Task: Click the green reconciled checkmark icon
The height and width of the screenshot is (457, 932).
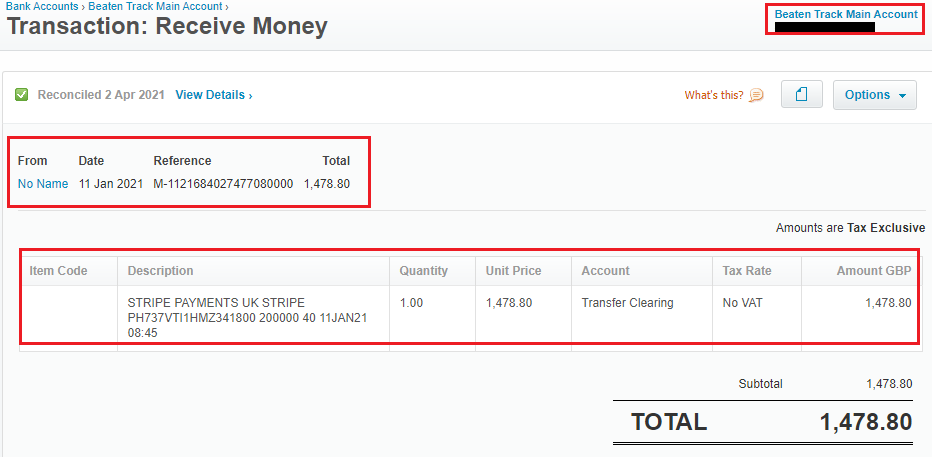Action: [x=21, y=94]
